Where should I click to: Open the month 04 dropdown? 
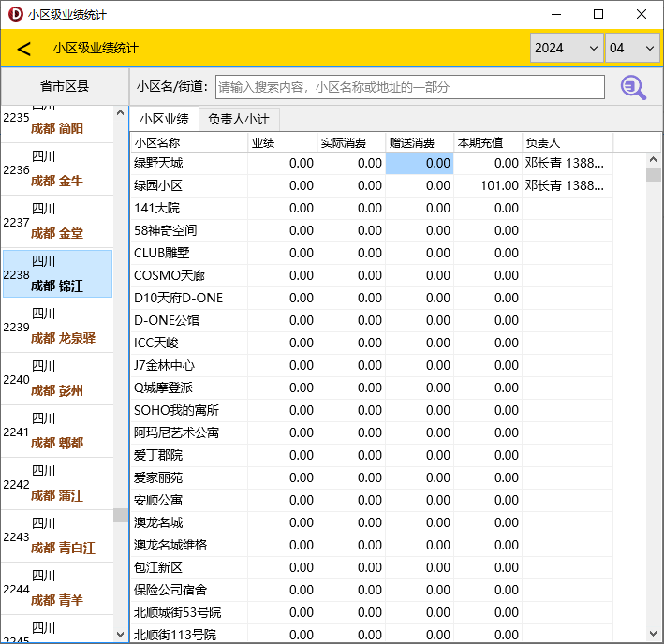tap(632, 49)
